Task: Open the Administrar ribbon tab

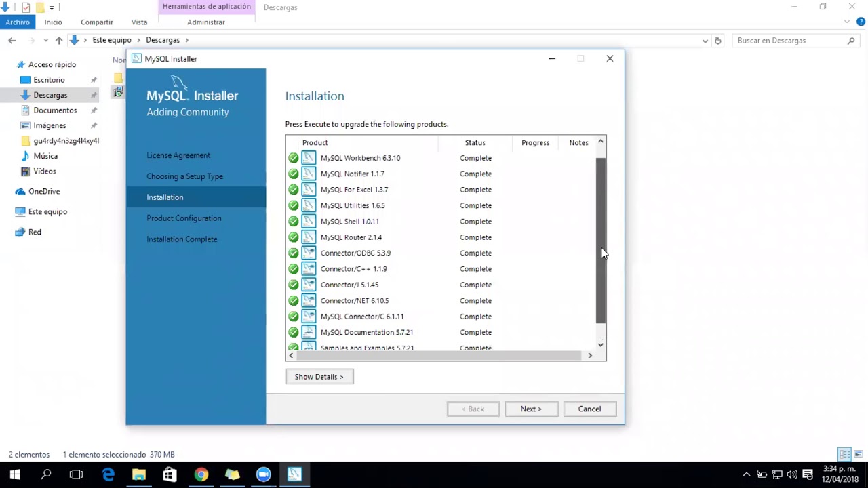Action: pyautogui.click(x=206, y=22)
